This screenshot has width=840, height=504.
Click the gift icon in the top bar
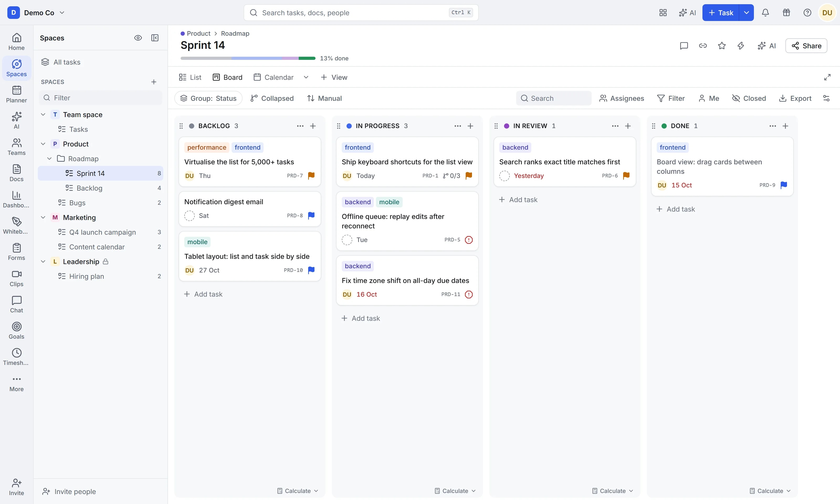(786, 13)
